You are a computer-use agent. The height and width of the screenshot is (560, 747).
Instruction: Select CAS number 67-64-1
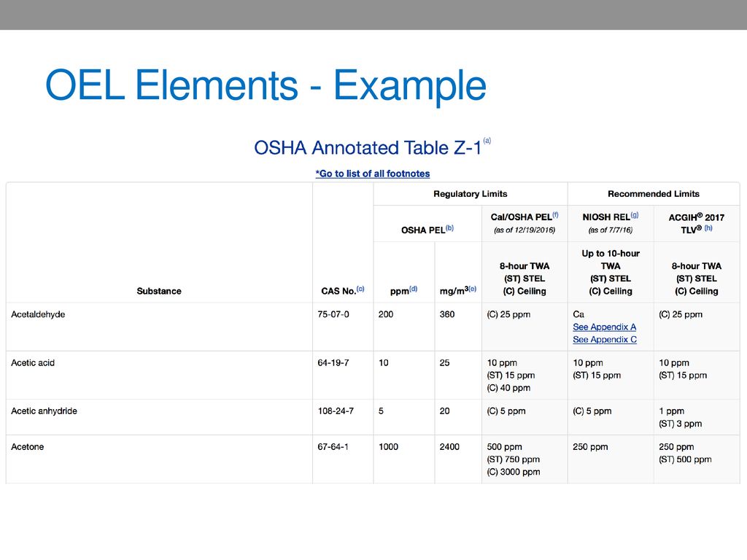(x=333, y=447)
